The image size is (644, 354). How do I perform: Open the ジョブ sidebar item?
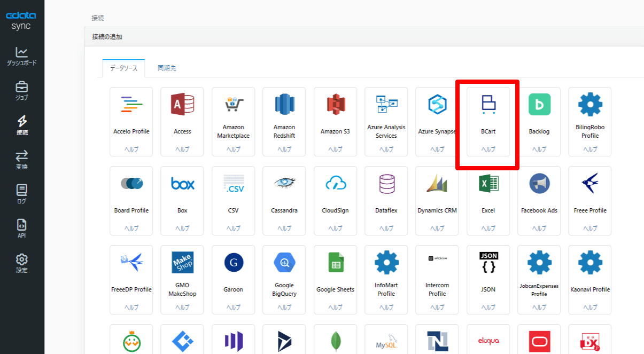(22, 91)
